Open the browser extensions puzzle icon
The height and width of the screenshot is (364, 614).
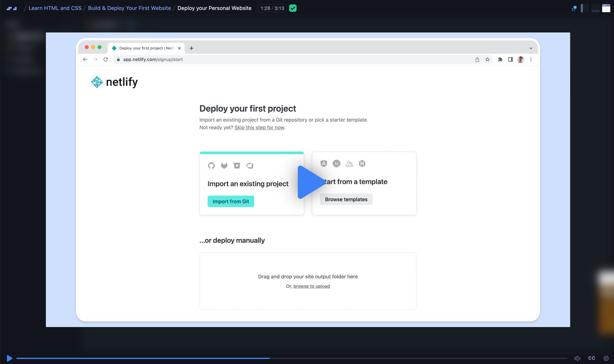point(500,59)
